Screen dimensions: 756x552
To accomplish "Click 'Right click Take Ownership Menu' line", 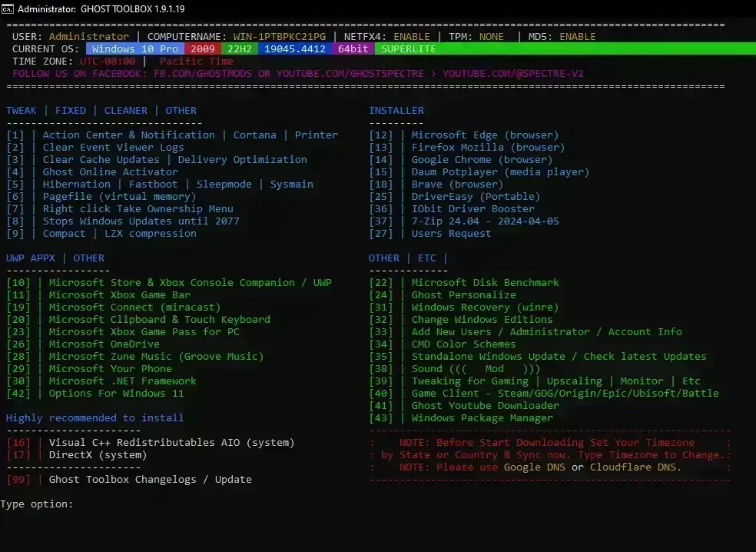I will coord(120,209).
